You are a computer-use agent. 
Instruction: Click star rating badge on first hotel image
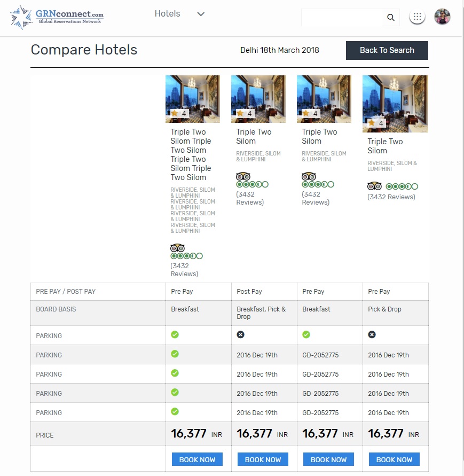(x=179, y=114)
